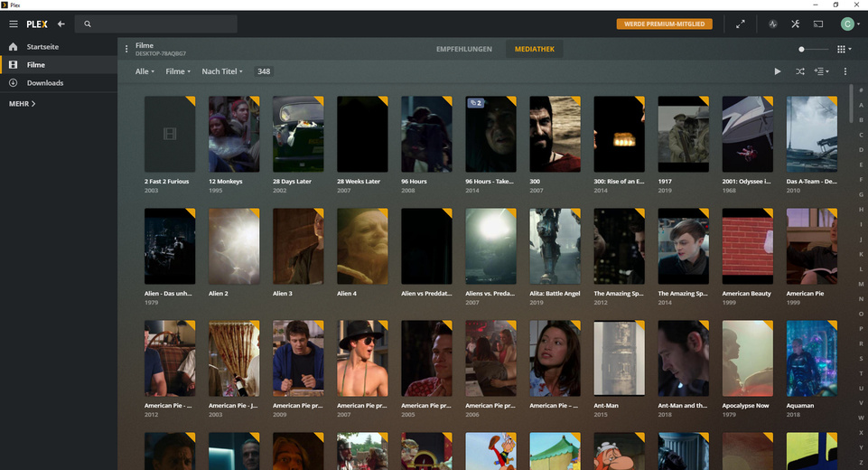Click the vertical scrollbar thumb
This screenshot has height=470, width=868.
pyautogui.click(x=852, y=103)
